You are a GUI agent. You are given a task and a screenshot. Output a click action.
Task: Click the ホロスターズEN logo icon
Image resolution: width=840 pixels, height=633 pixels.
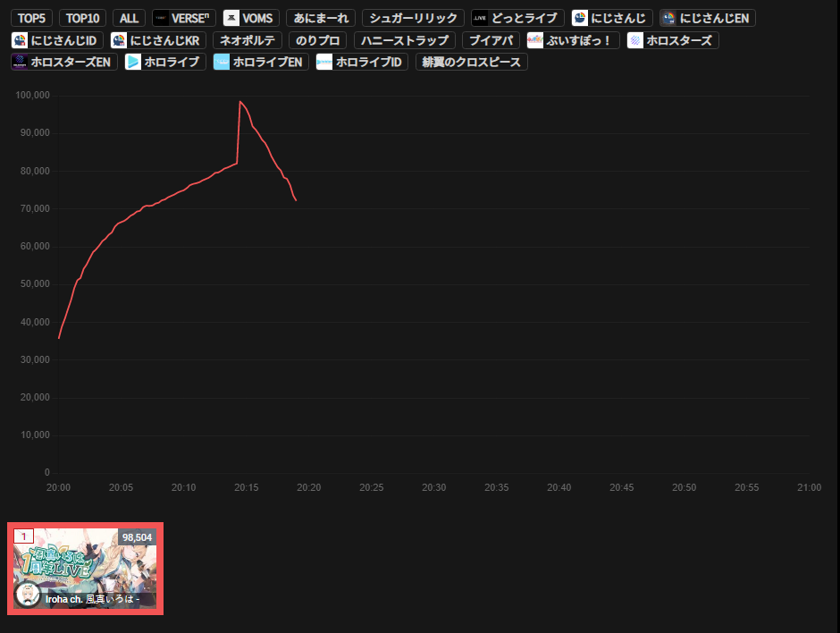(20, 62)
